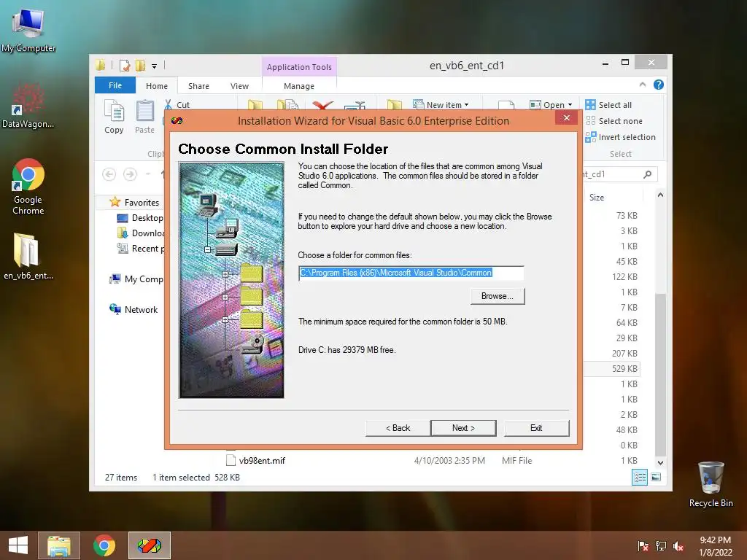Image resolution: width=747 pixels, height=560 pixels.
Task: Select the Visual Basic setup taskbar icon
Action: pyautogui.click(x=149, y=545)
